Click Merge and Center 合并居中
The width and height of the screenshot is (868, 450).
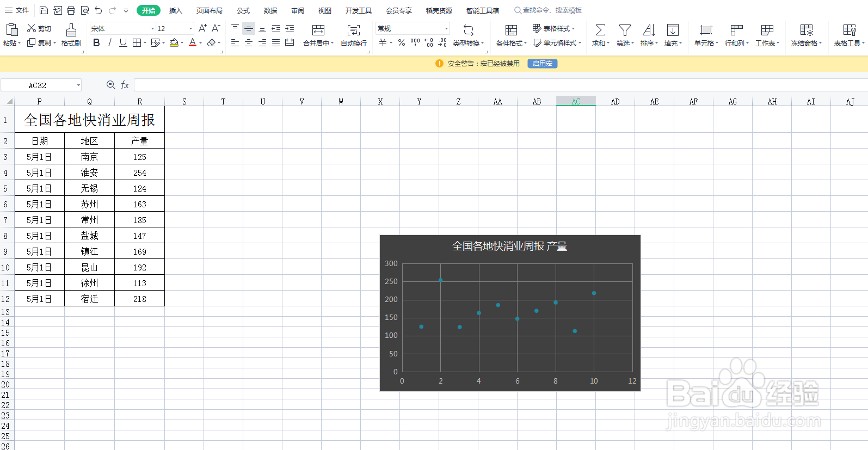tap(318, 35)
